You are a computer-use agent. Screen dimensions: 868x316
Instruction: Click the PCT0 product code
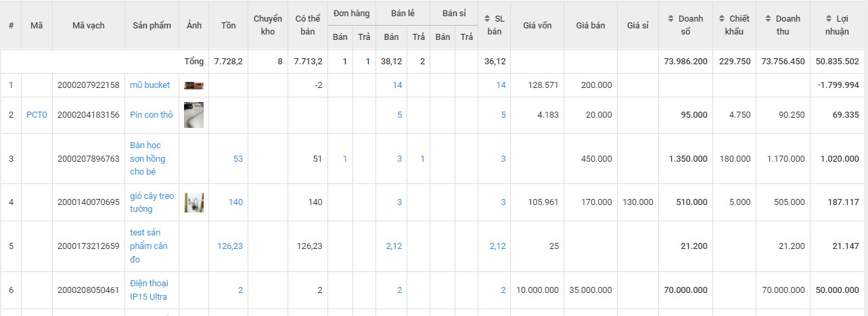pyautogui.click(x=37, y=115)
